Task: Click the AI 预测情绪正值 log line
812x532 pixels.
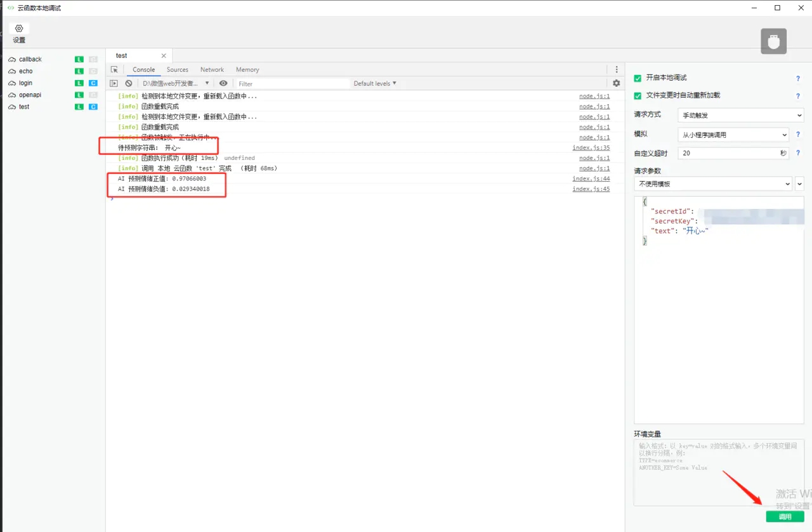Action: [x=162, y=179]
